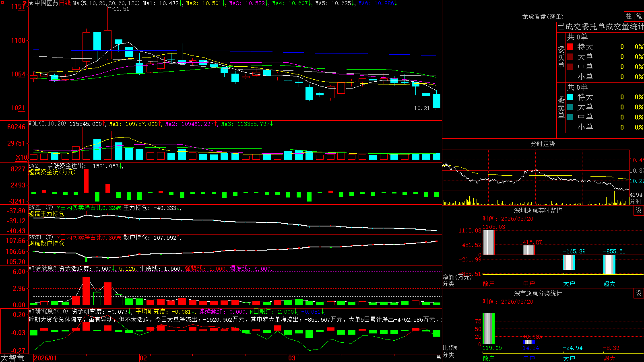Select the AI研究度2(10) indicator label
Image resolution: width=644 pixels, height=362 pixels.
pos(48,311)
